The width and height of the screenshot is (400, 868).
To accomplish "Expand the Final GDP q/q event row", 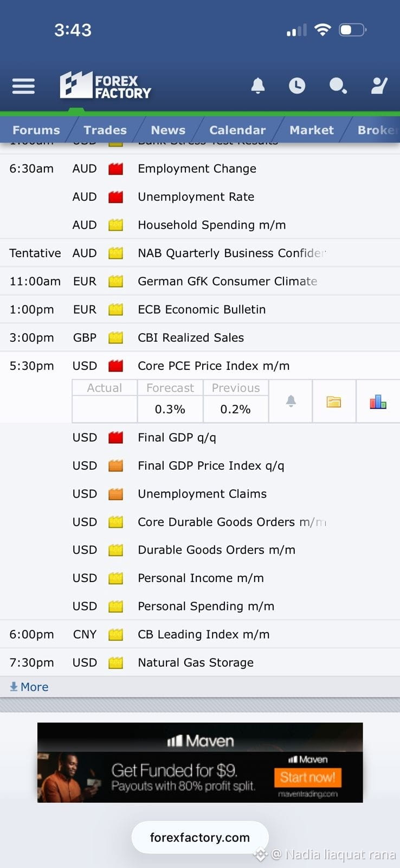I will click(x=200, y=437).
